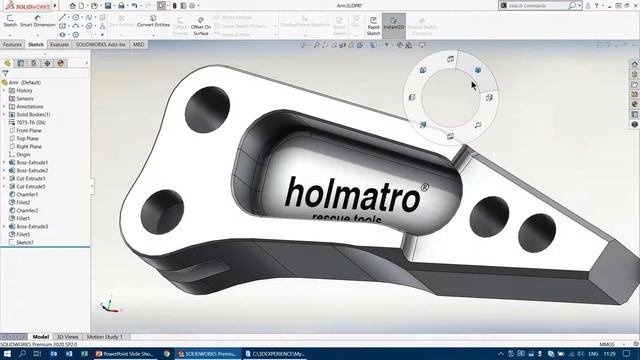
Task: Open the DimXpertManager panel tab icon
Action: 47,63
